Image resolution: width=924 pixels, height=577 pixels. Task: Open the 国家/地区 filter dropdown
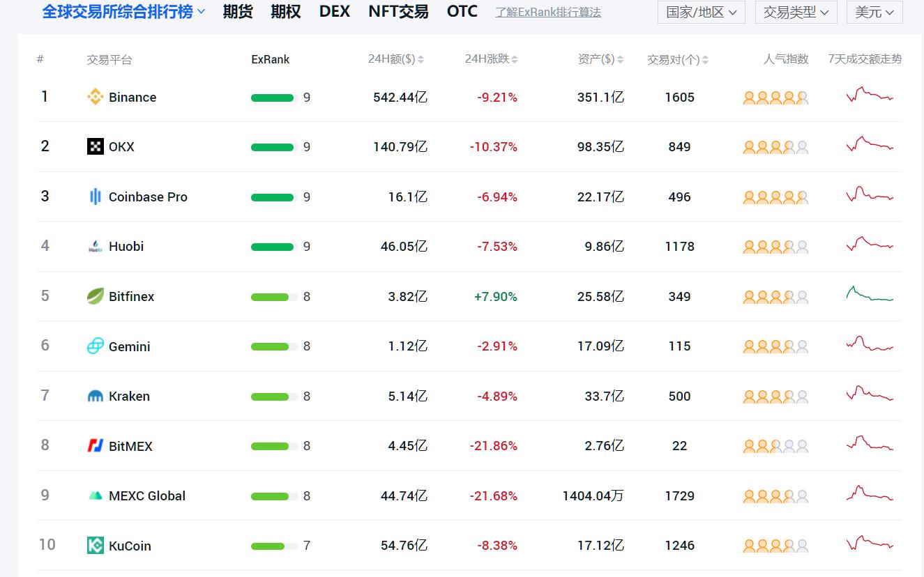[x=702, y=13]
